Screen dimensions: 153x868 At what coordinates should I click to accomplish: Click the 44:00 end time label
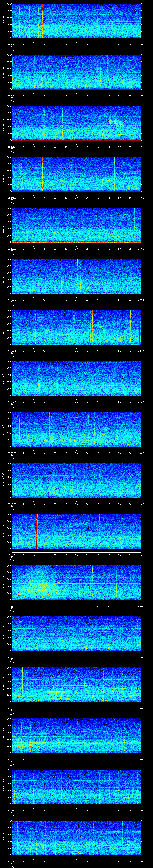coord(141,657)
